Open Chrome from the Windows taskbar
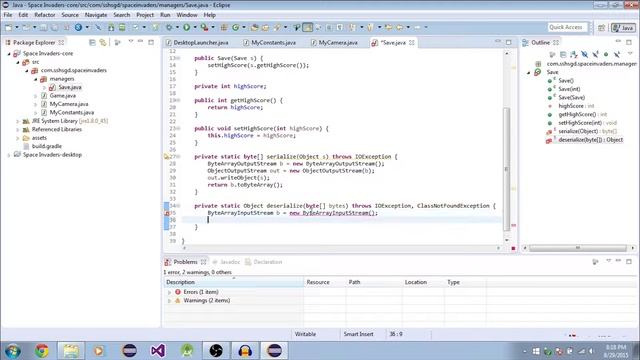Viewport: 640px width, 360px height. pos(42,351)
